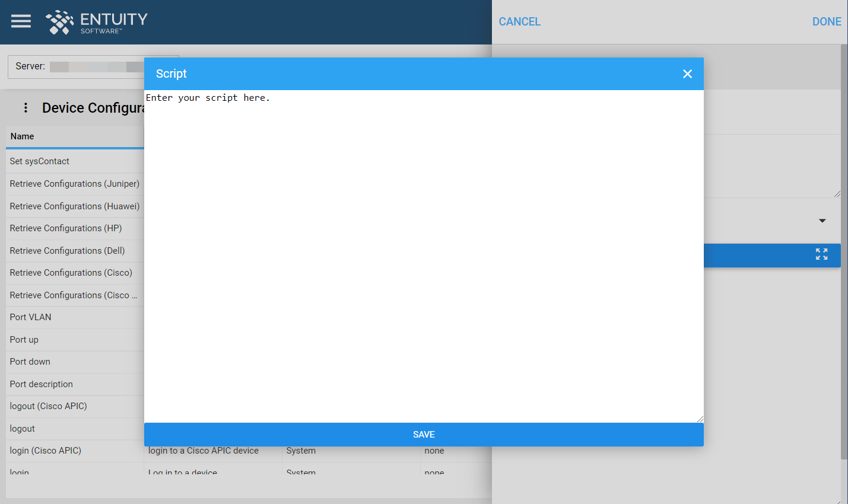848x504 pixels.
Task: Select Retrieve Configurations (Juniper) row
Action: click(x=75, y=184)
